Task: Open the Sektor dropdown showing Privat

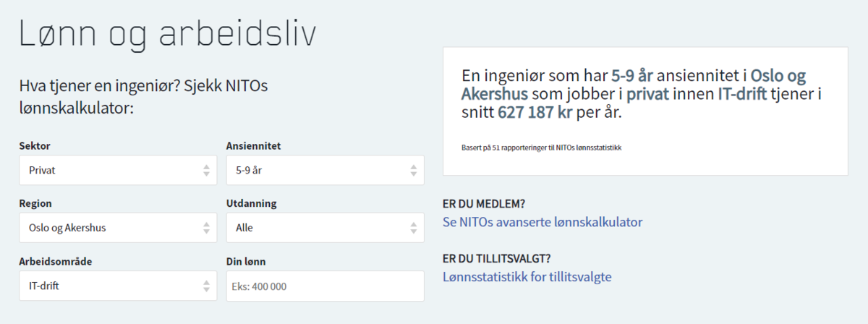Action: tap(118, 171)
